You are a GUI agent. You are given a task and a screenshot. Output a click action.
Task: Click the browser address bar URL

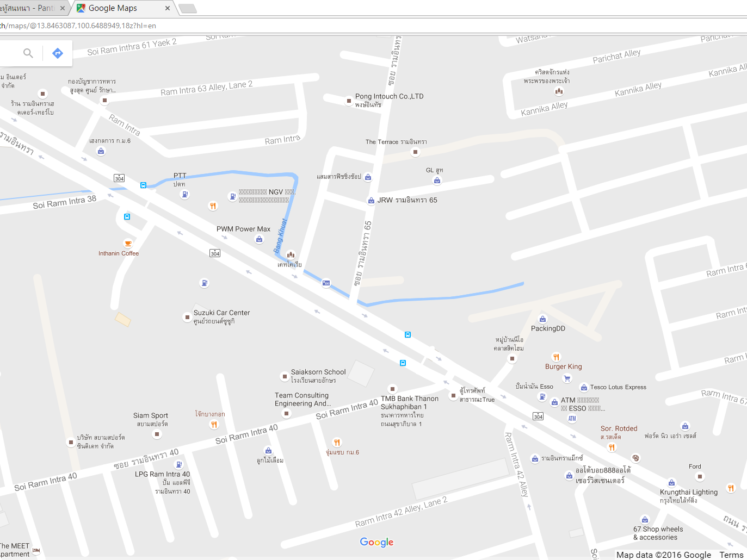pyautogui.click(x=78, y=26)
